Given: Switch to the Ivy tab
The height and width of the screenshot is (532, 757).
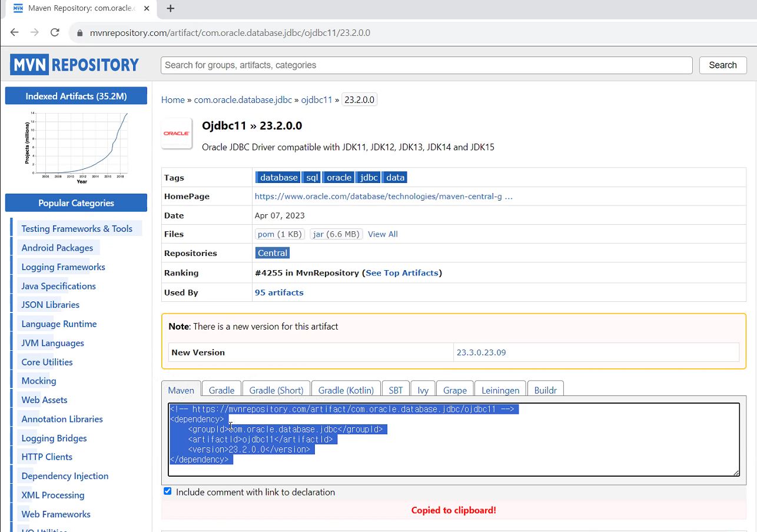Looking at the screenshot, I should [x=423, y=390].
